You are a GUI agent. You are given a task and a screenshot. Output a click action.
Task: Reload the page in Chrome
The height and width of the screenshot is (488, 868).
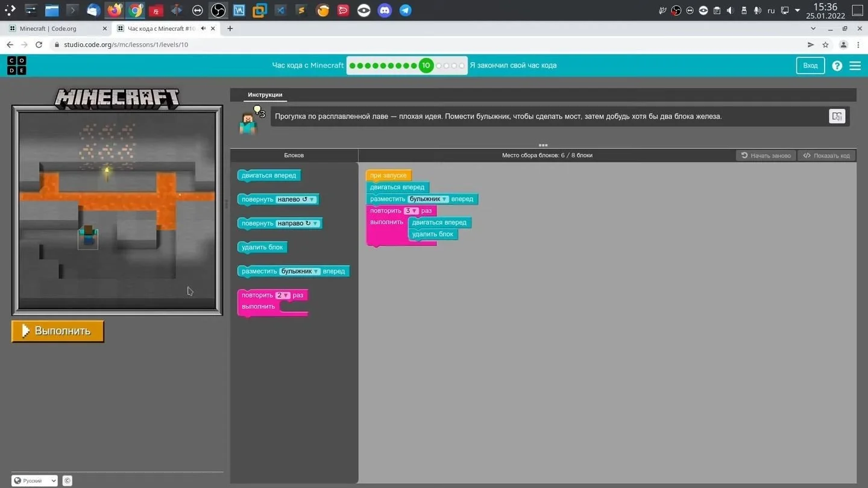(x=39, y=45)
